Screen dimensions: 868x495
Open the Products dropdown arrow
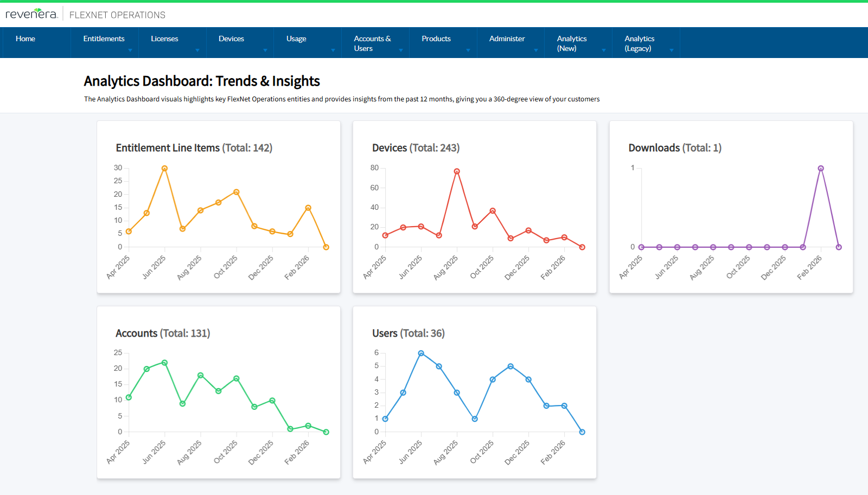coord(468,50)
